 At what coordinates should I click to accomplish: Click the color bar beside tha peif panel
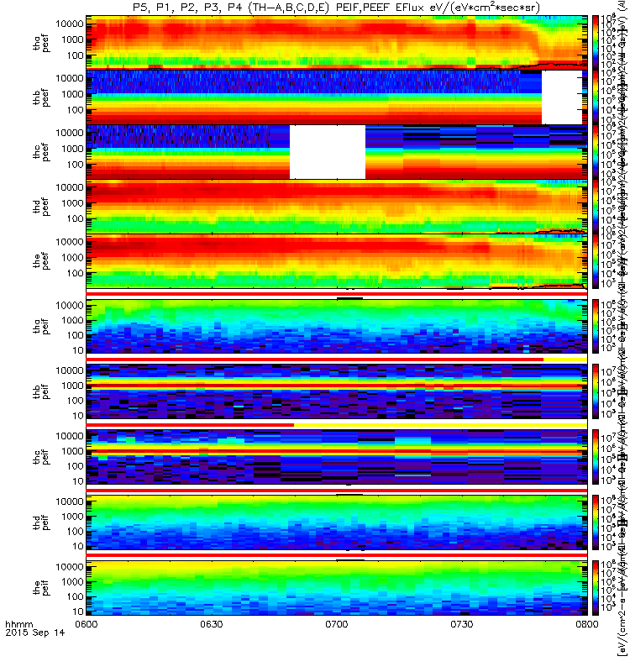(x=596, y=326)
